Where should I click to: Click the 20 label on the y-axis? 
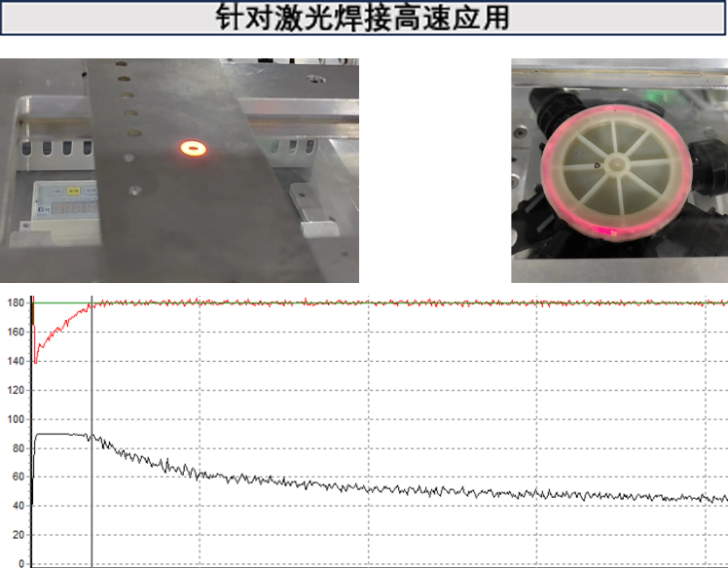(18, 535)
